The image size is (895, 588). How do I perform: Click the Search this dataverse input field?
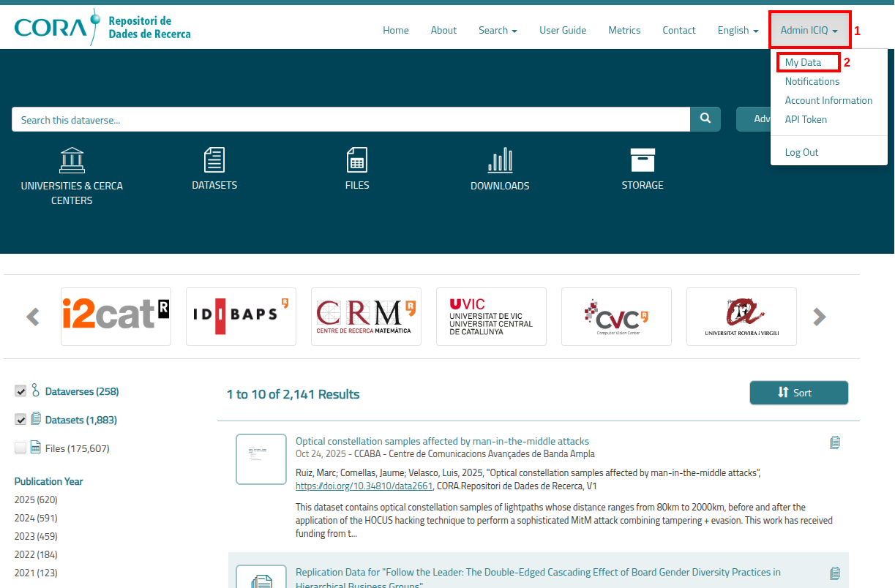(x=351, y=119)
